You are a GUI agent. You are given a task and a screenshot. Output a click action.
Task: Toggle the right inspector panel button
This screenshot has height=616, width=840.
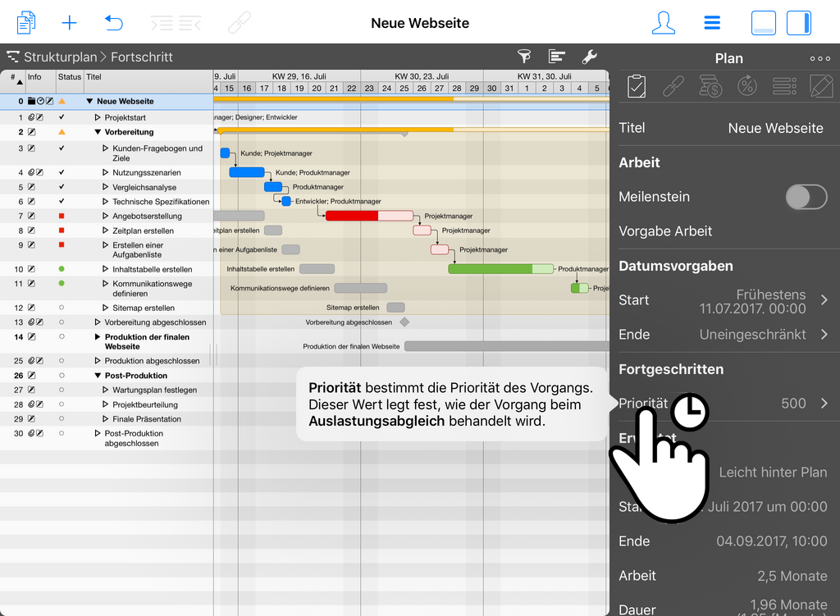[799, 22]
